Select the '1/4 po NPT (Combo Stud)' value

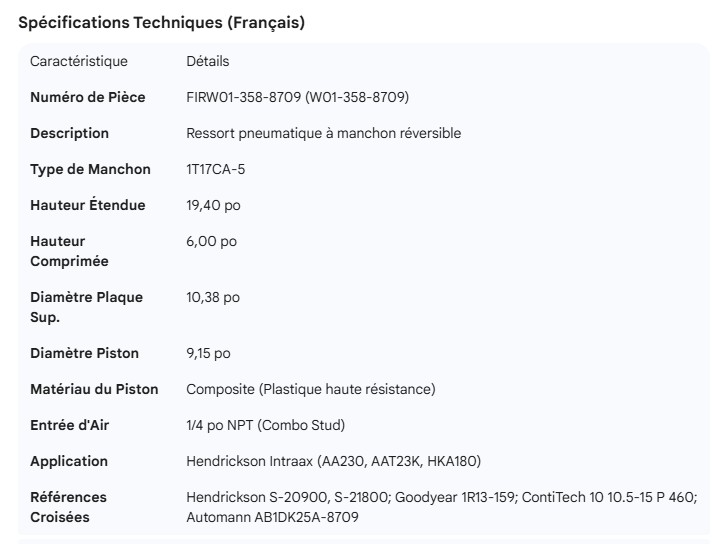pos(265,425)
